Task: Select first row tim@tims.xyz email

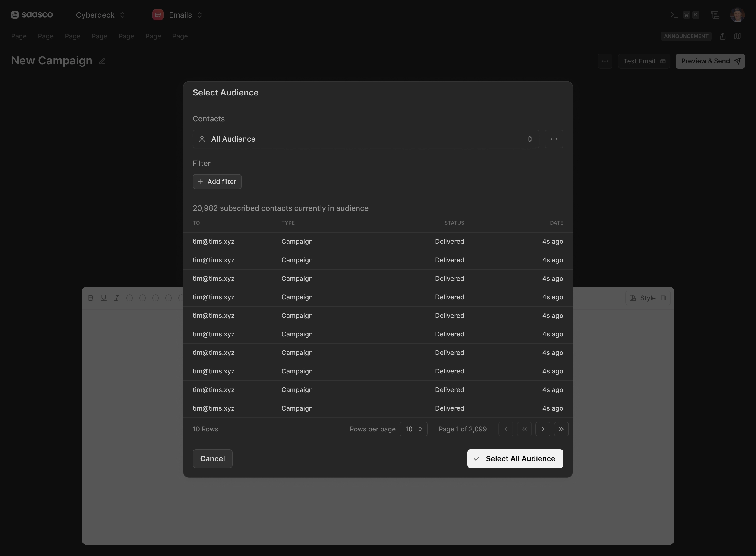Action: click(x=214, y=242)
